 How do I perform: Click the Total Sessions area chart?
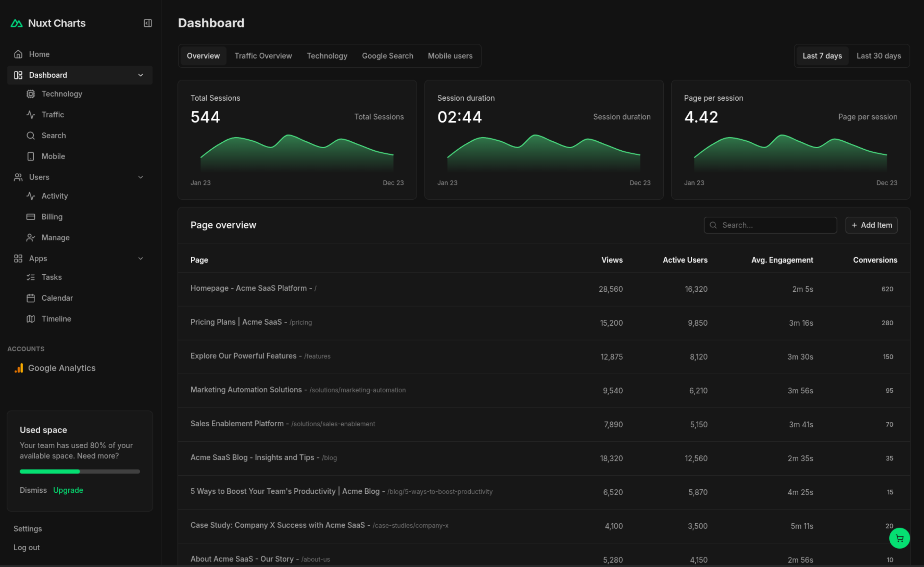297,153
